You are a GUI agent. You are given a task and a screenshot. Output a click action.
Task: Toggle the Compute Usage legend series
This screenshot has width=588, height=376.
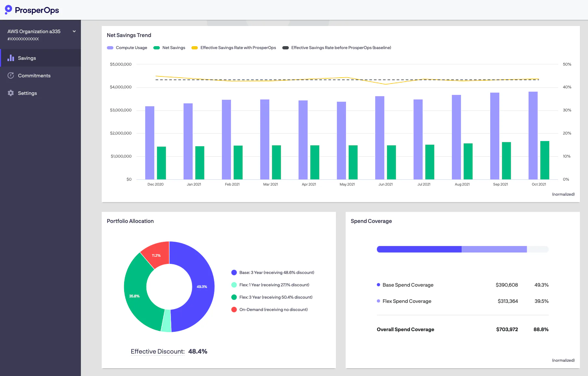[127, 48]
